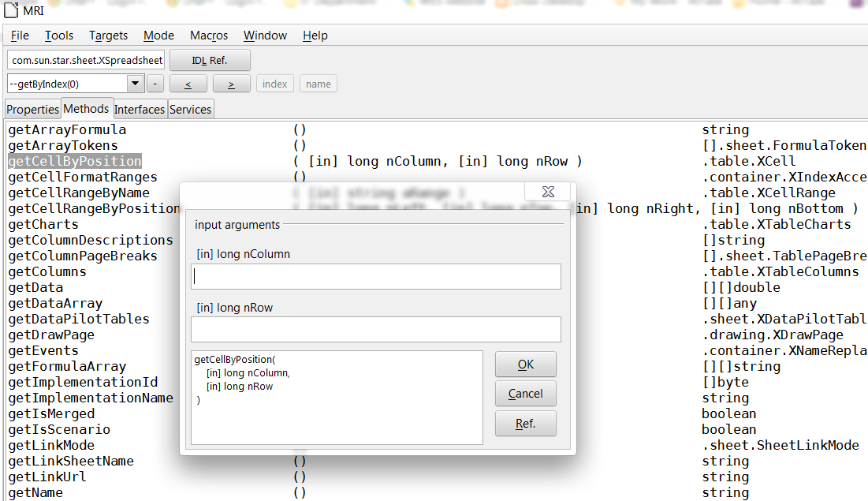Close the input arguments dialog with X

[548, 191]
